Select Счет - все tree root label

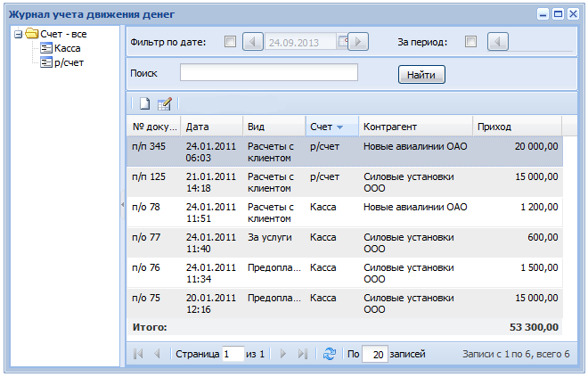(x=63, y=34)
